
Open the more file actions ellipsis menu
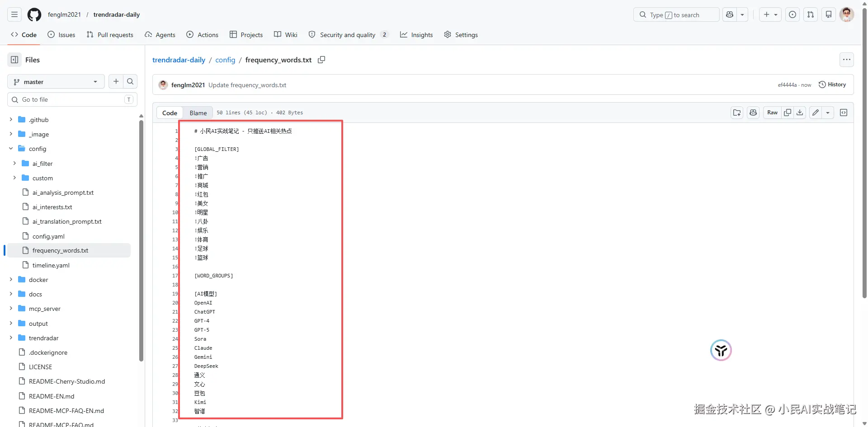[847, 60]
